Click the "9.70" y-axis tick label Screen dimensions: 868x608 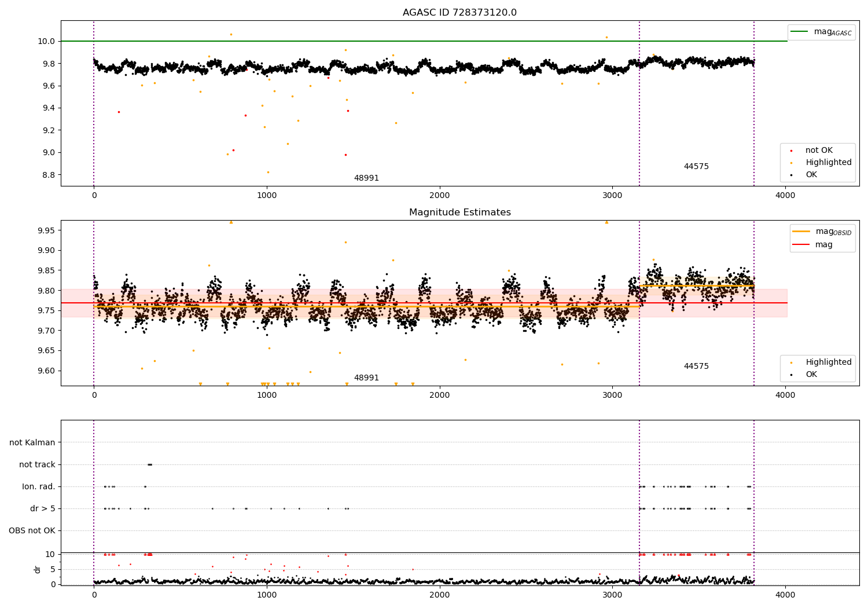click(x=46, y=331)
